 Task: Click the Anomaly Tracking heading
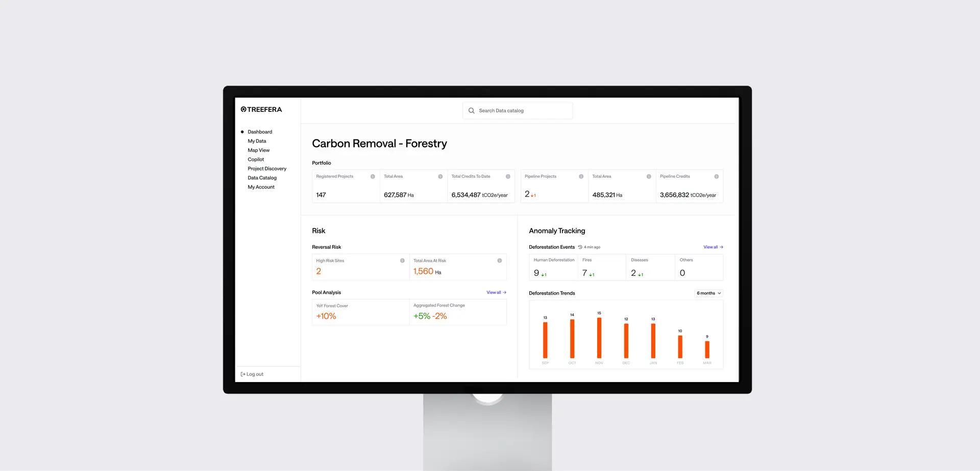coord(557,231)
